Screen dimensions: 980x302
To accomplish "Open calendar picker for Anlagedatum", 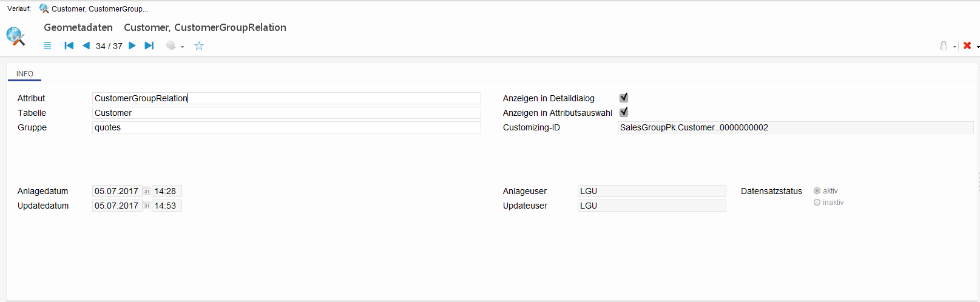I will click(x=147, y=192).
